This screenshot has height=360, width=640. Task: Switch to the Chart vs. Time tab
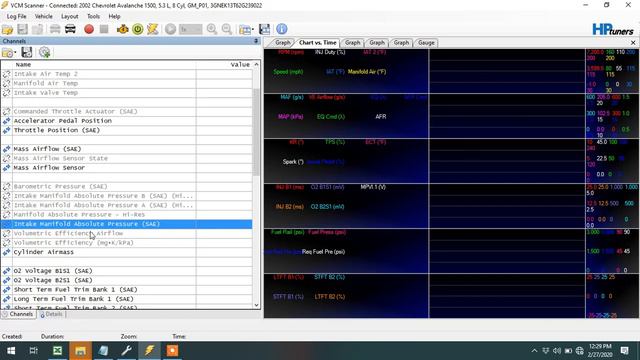(318, 42)
